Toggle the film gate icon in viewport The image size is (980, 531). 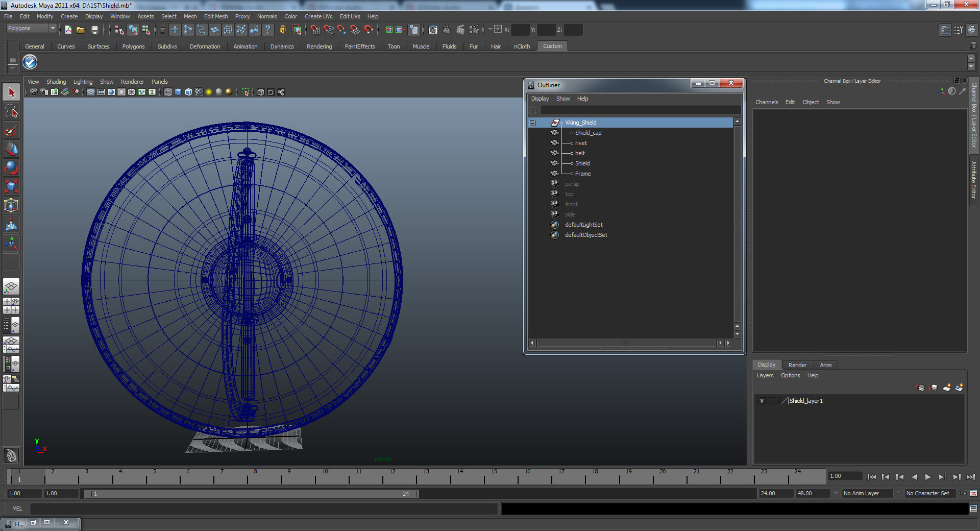pos(101,92)
